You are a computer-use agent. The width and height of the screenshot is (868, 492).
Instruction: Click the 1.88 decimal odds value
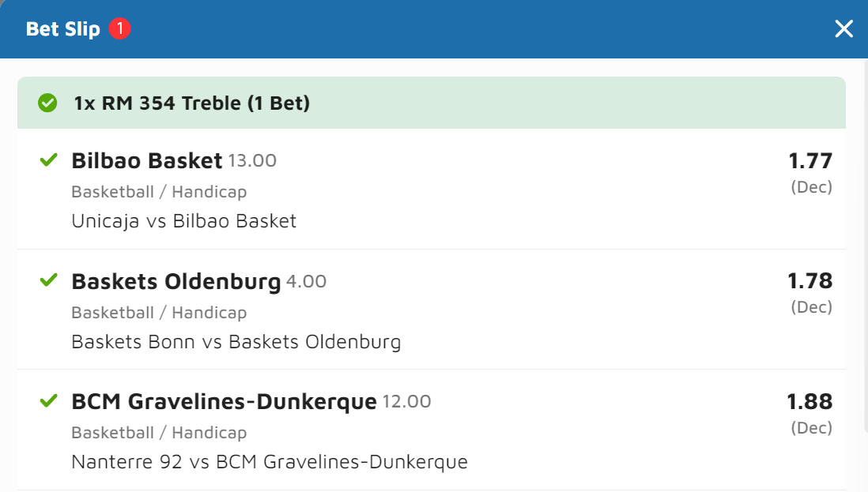point(810,402)
